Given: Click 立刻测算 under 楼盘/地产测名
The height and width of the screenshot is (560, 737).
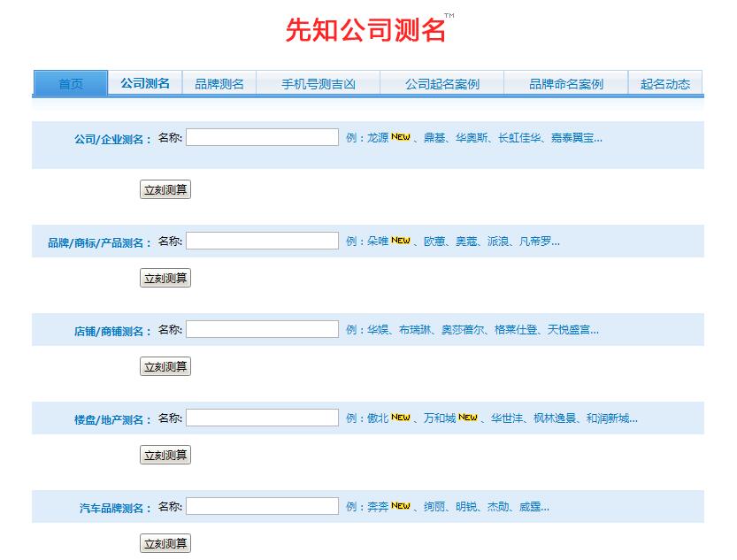Looking at the screenshot, I should 165,455.
